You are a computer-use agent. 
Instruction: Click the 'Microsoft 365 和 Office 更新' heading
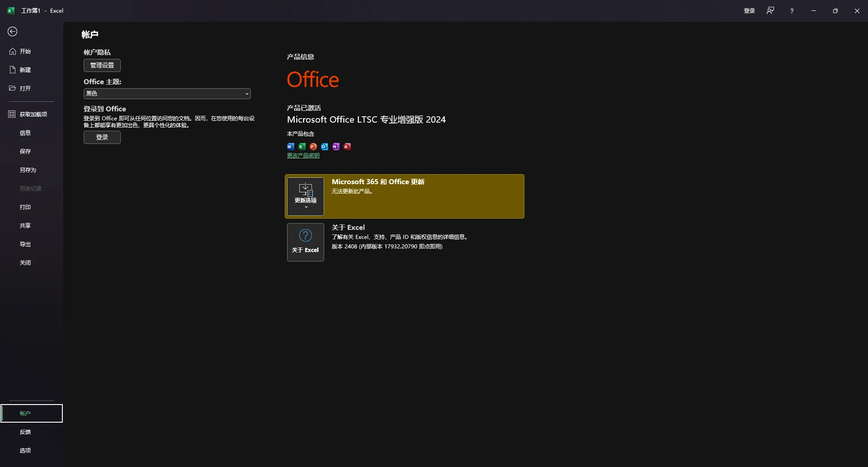point(378,181)
